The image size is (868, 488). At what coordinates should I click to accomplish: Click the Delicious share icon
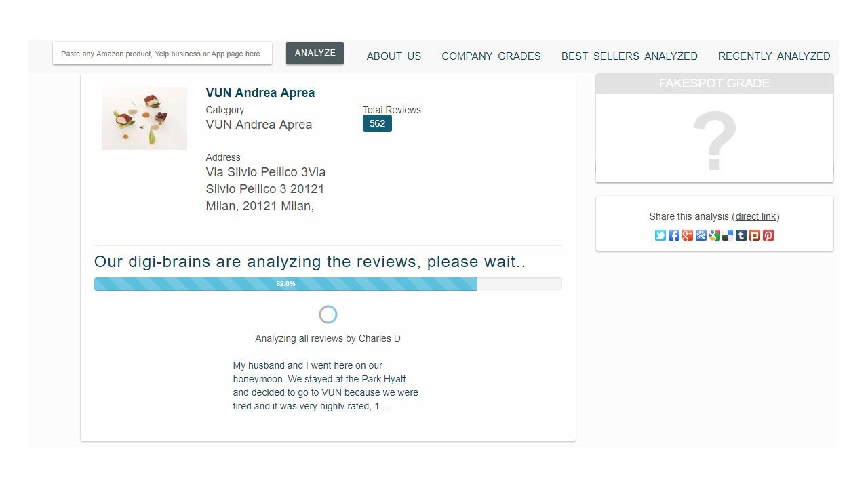[728, 235]
